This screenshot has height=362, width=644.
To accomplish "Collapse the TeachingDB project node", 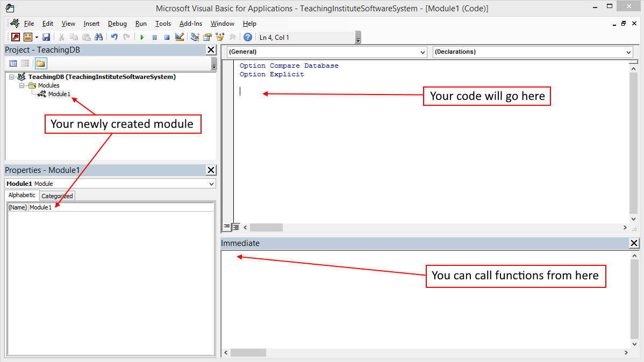I will 11,77.
